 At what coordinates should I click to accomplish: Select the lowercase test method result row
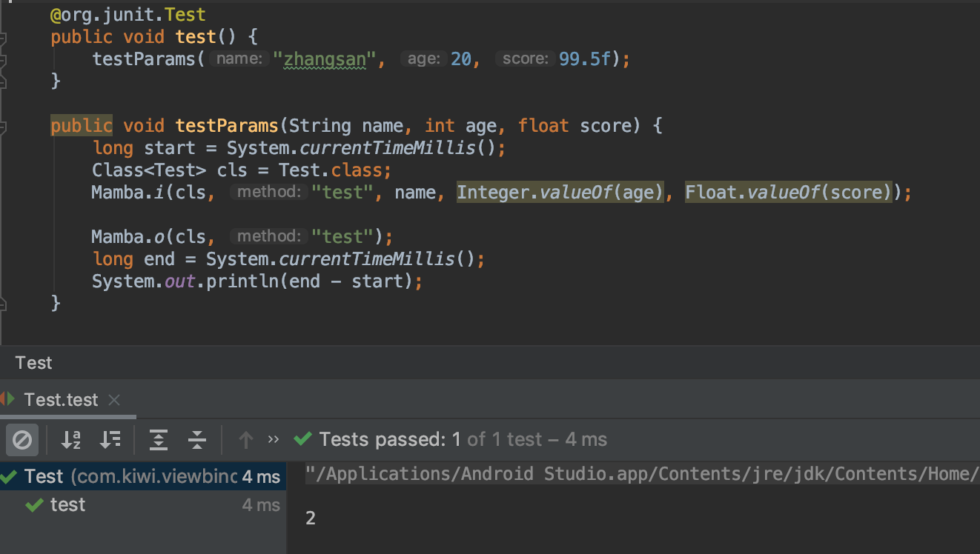pos(142,505)
